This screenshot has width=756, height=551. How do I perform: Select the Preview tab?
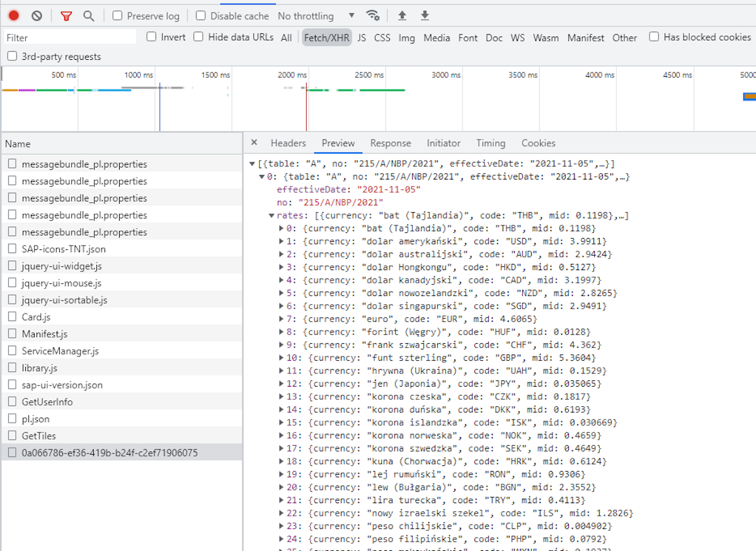(x=338, y=143)
